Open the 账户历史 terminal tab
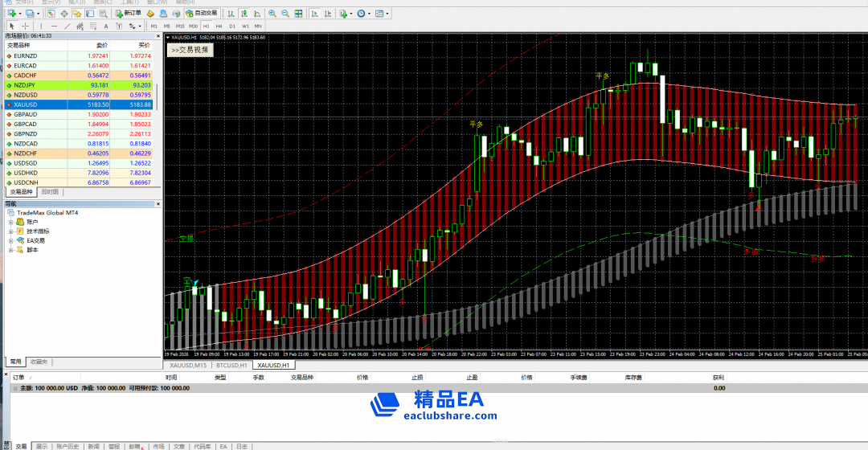Screen dimensions: 868x450 [68, 446]
